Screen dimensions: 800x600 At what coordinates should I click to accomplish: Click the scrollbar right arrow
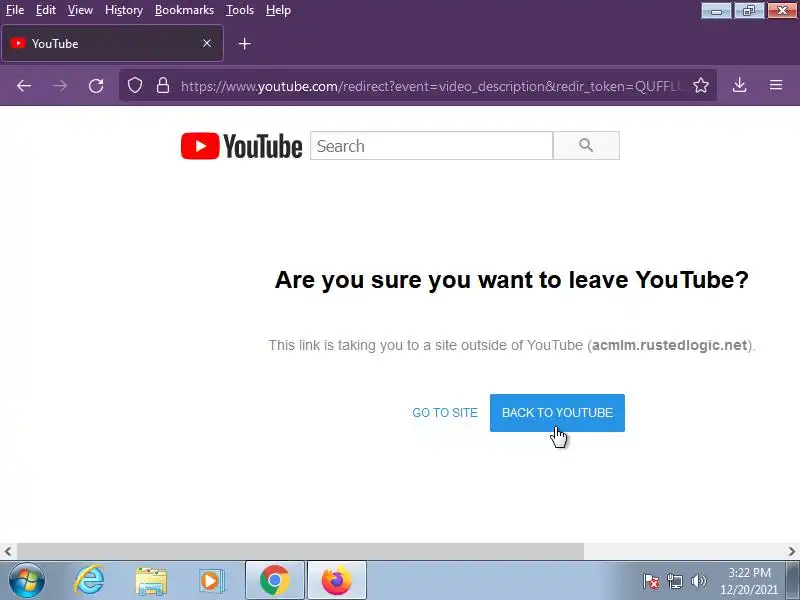pos(792,552)
